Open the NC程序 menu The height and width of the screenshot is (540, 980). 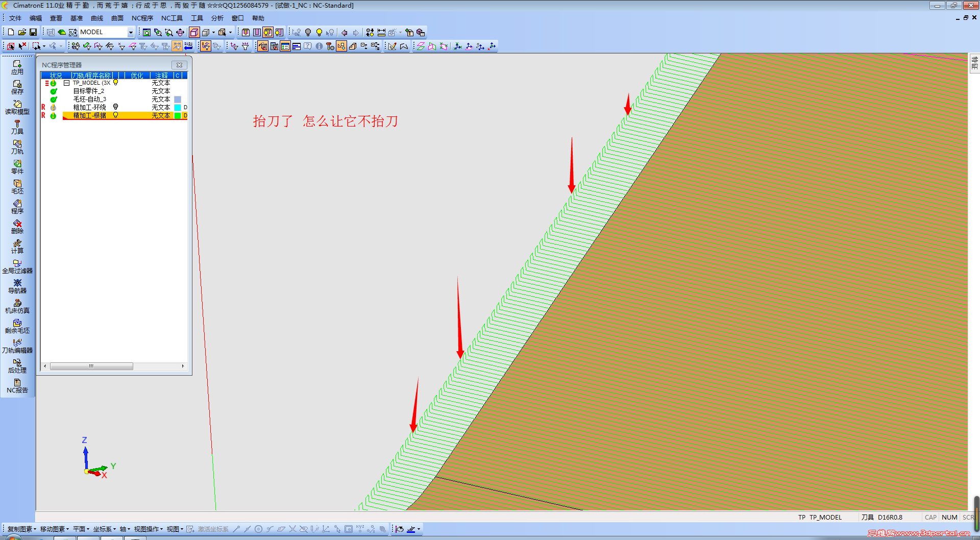pyautogui.click(x=142, y=18)
